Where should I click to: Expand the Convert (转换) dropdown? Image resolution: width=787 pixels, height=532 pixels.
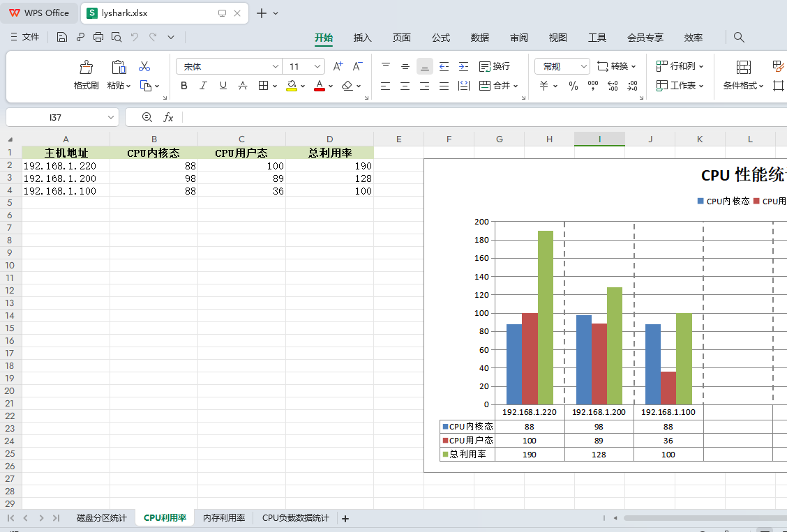pyautogui.click(x=634, y=67)
